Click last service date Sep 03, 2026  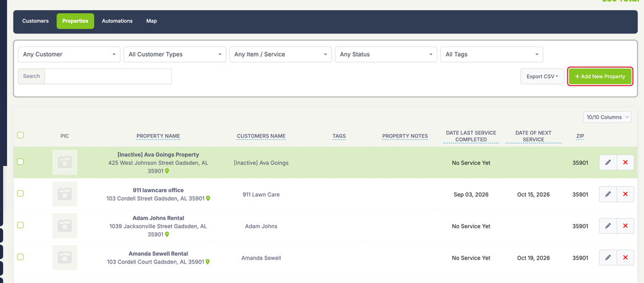[x=471, y=195]
